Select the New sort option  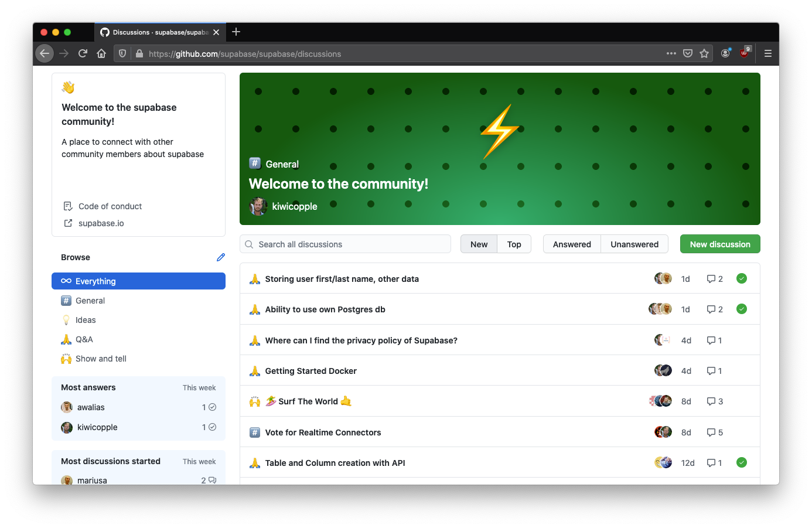click(479, 244)
